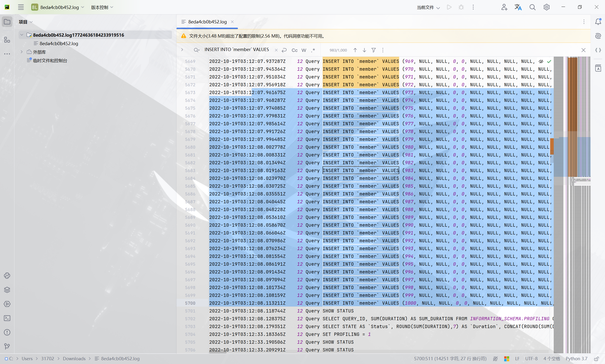Viewport: 605px width, 364px height.
Task: Open the Services tool window
Action: click(7, 304)
